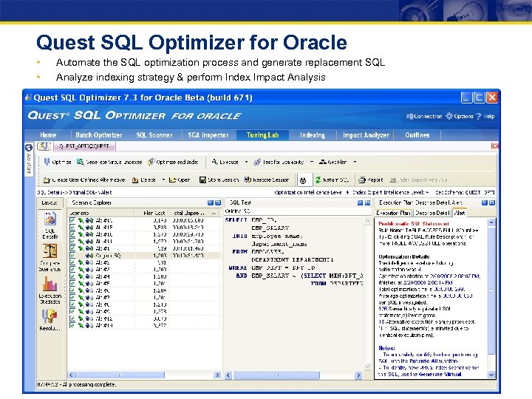
Task: Expand Test for Scalability dropdown arrow
Action: click(312, 162)
